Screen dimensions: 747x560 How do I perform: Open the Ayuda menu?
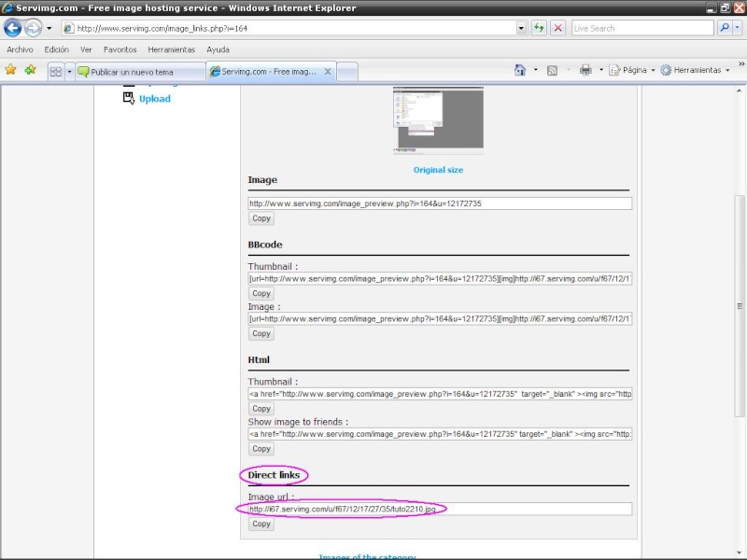click(218, 49)
